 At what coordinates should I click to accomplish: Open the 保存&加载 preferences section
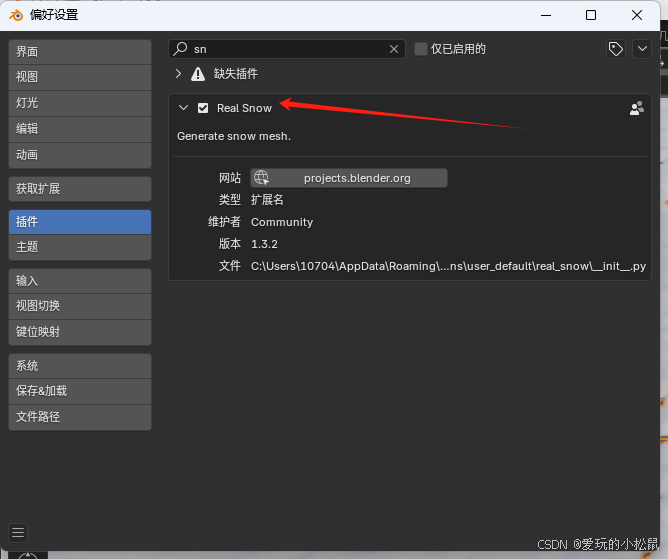[80, 391]
